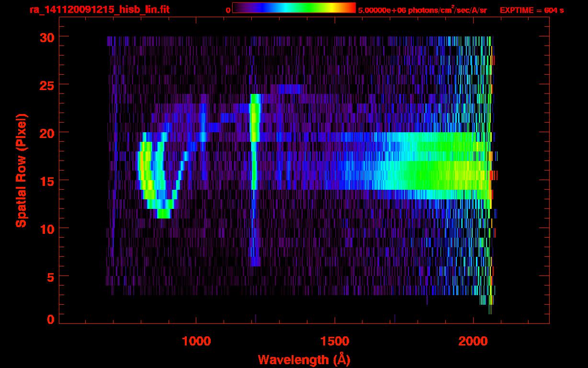Click the y-axis tick label 25

coord(46,85)
